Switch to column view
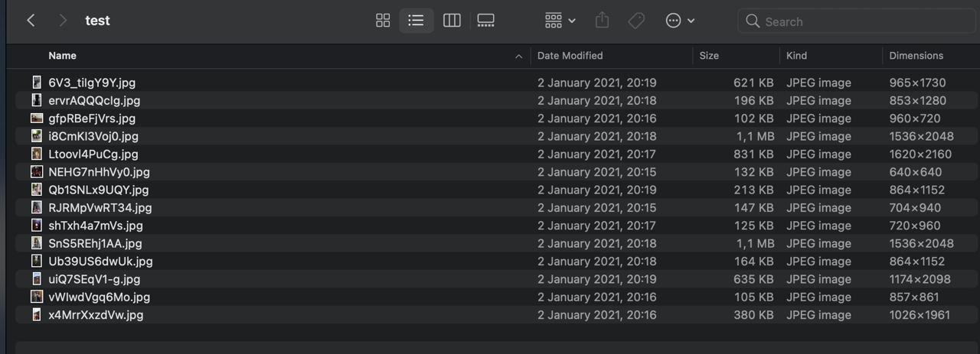Viewport: 980px width, 354px height. coord(452,21)
